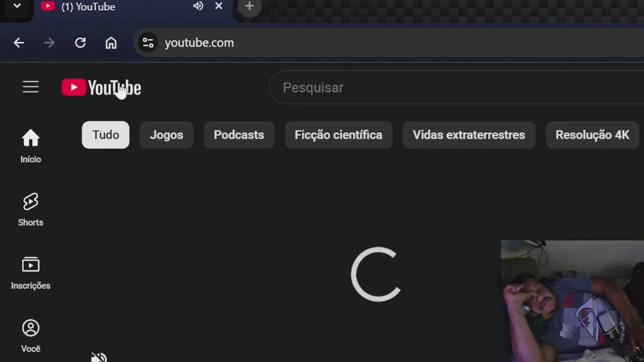Click the muted speaker icon at bottom
Screen dimensions: 644x362
point(99,357)
